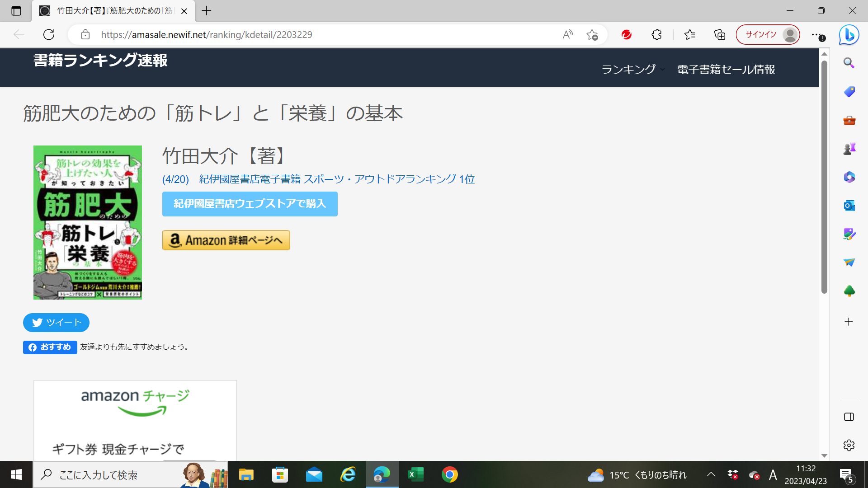Click the sidebar Search magnifier icon
Viewport: 868px width, 488px height.
(849, 63)
